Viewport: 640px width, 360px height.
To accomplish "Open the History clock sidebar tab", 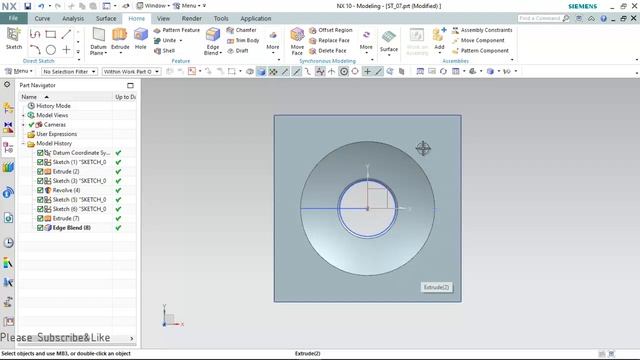I will [x=8, y=242].
